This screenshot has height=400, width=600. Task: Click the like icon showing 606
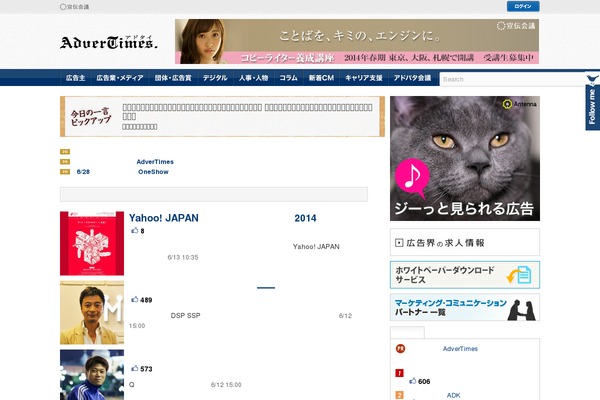pos(413,381)
